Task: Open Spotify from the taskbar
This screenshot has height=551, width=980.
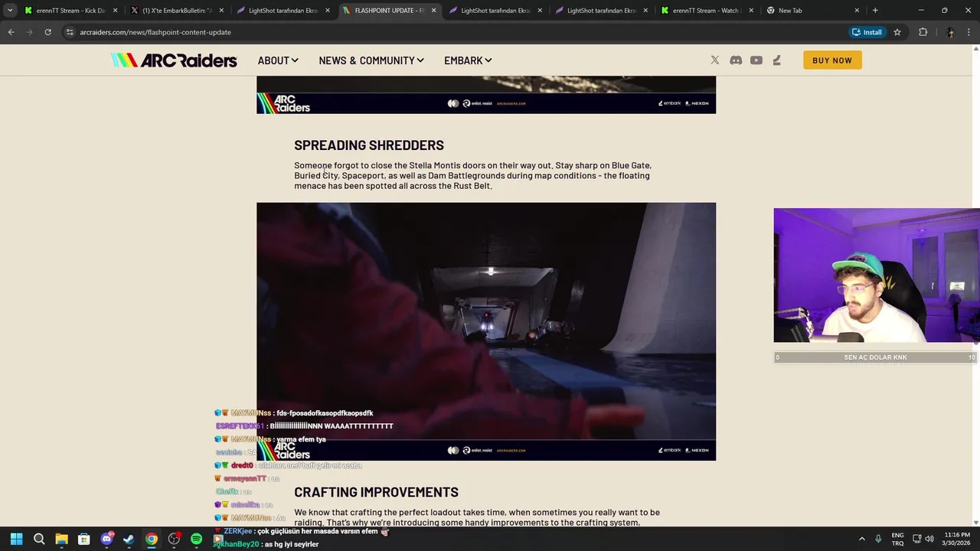Action: click(x=196, y=539)
